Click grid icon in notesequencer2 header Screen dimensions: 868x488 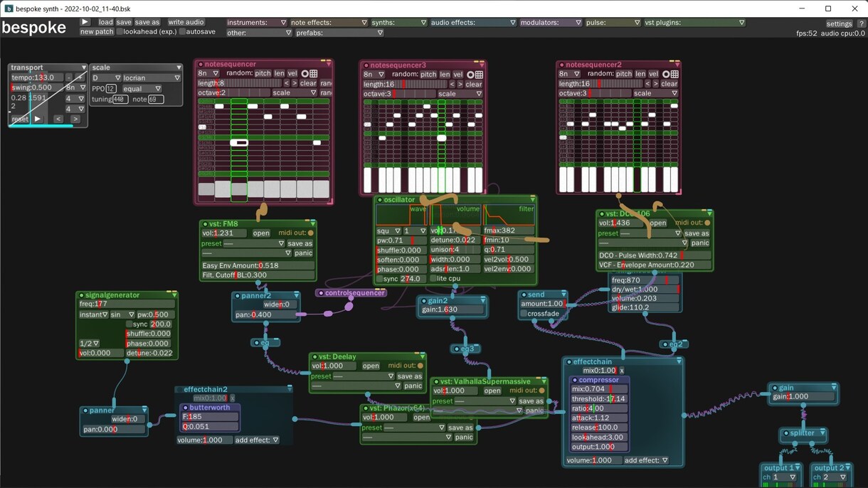click(674, 74)
